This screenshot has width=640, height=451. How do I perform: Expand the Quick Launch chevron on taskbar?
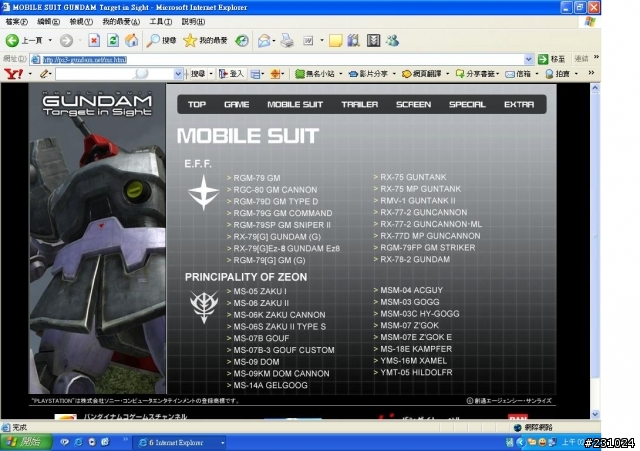coord(125,439)
